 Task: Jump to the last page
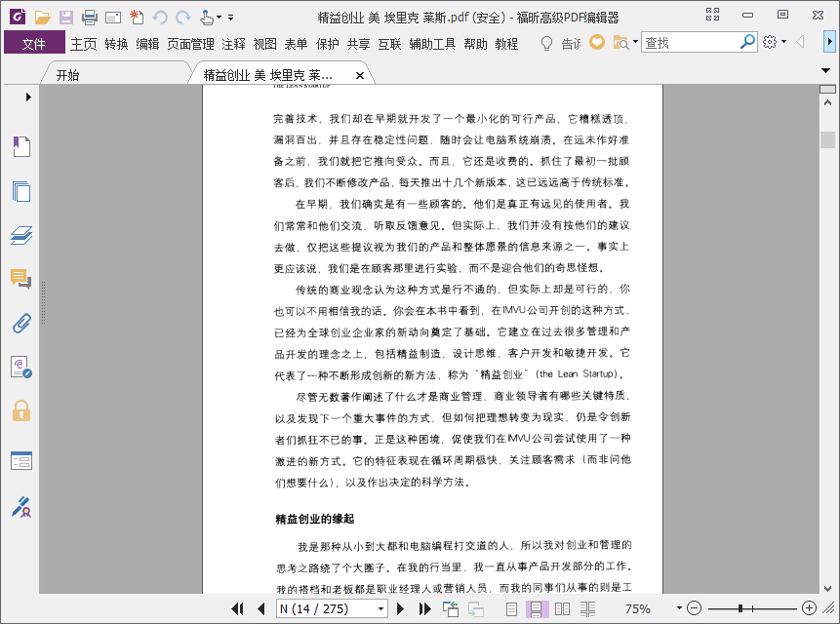[424, 608]
